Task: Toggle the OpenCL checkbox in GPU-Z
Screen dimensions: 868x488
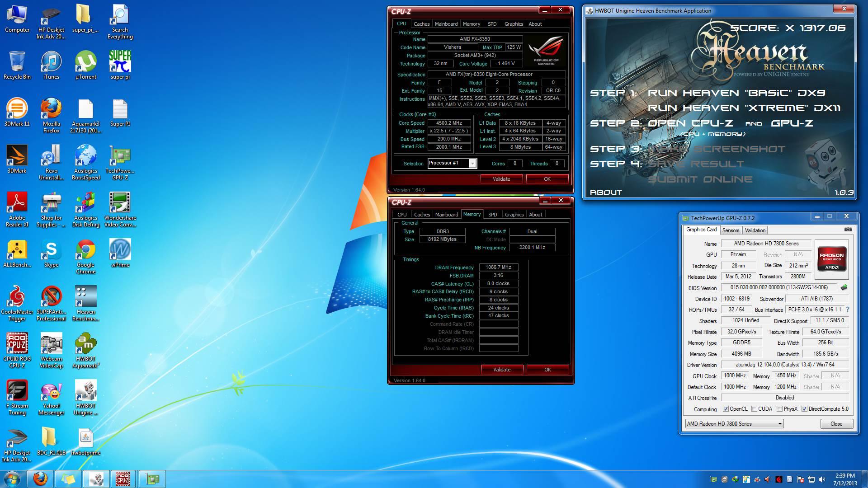Action: (x=726, y=409)
